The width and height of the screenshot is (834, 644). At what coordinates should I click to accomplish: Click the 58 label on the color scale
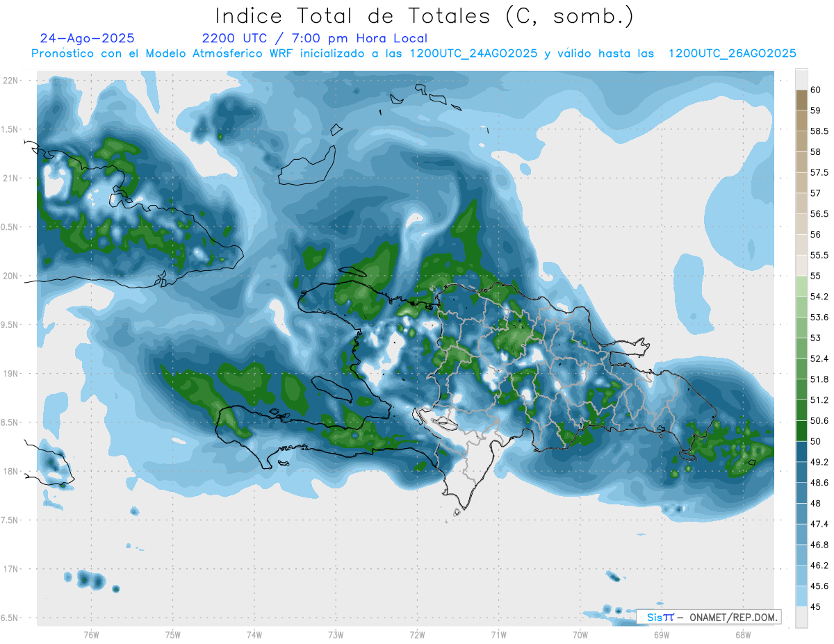coord(815,151)
